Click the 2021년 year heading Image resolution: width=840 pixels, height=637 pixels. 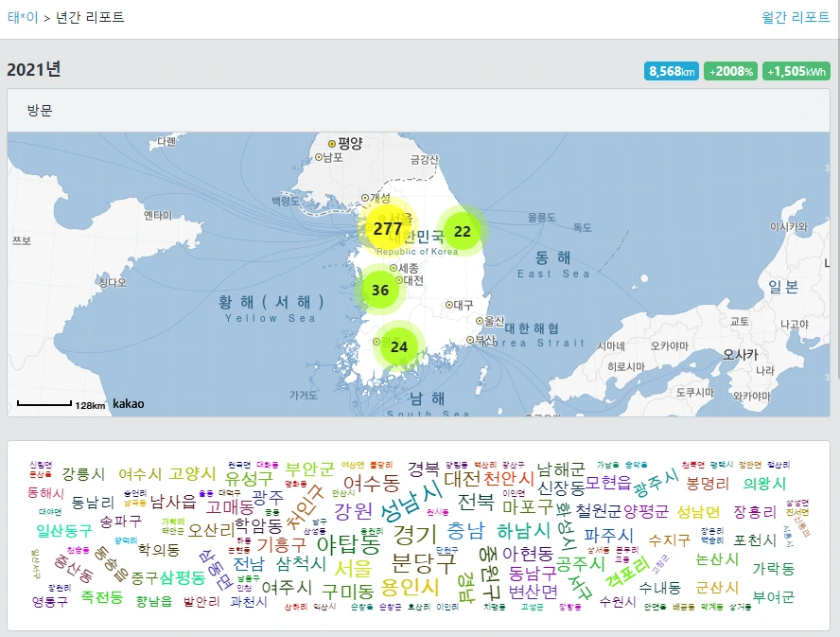pos(34,69)
